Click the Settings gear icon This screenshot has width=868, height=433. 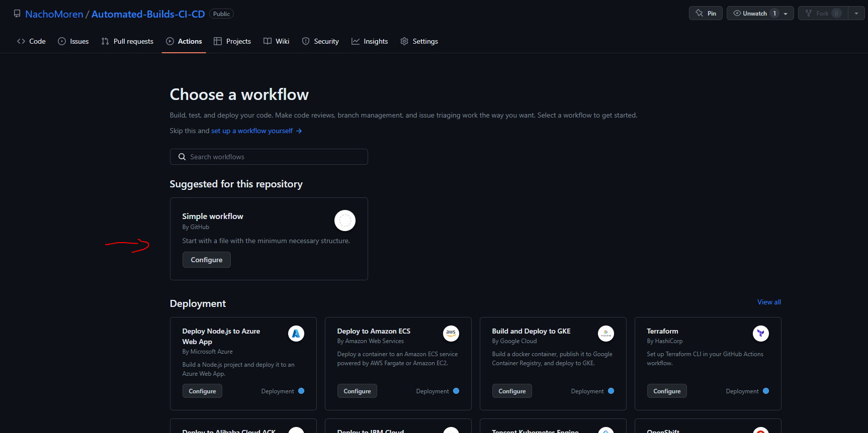point(404,41)
